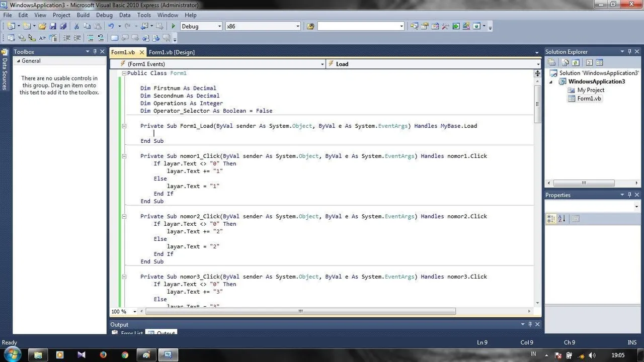Click the Open File folder icon
The image size is (644, 362).
pos(43,26)
